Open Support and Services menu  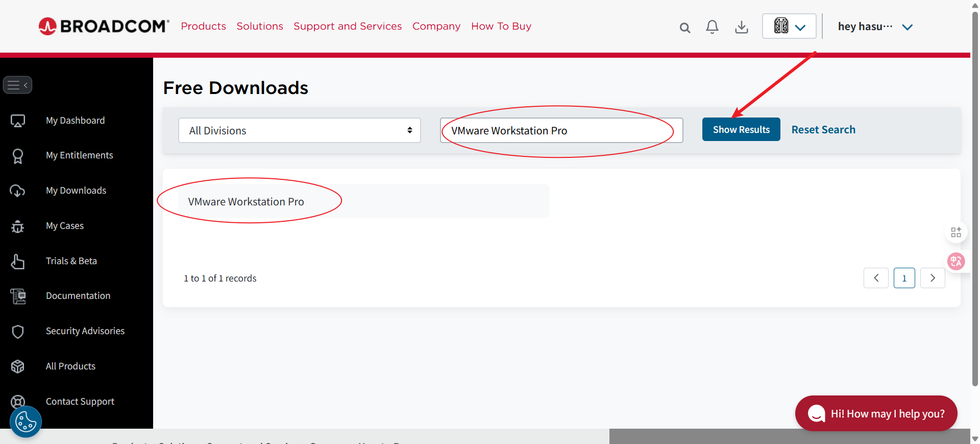pos(348,26)
